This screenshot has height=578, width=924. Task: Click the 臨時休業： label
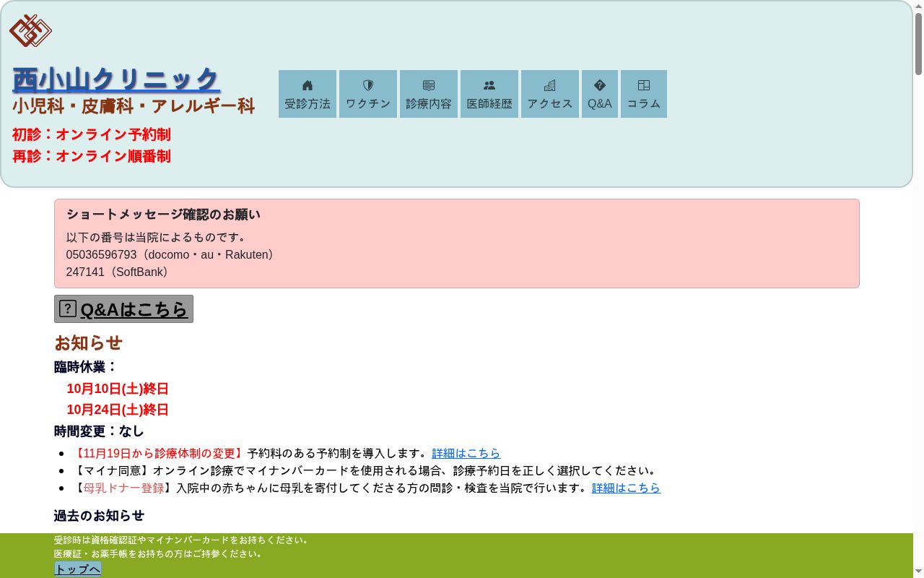(85, 367)
